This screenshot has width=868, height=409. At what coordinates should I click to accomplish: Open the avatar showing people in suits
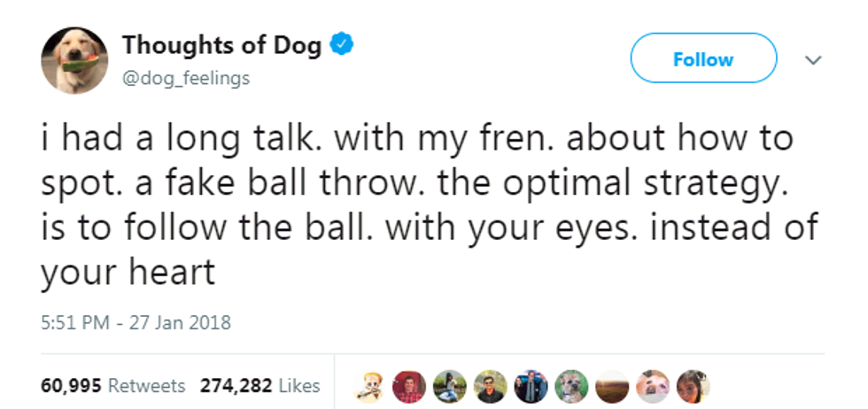point(531,385)
